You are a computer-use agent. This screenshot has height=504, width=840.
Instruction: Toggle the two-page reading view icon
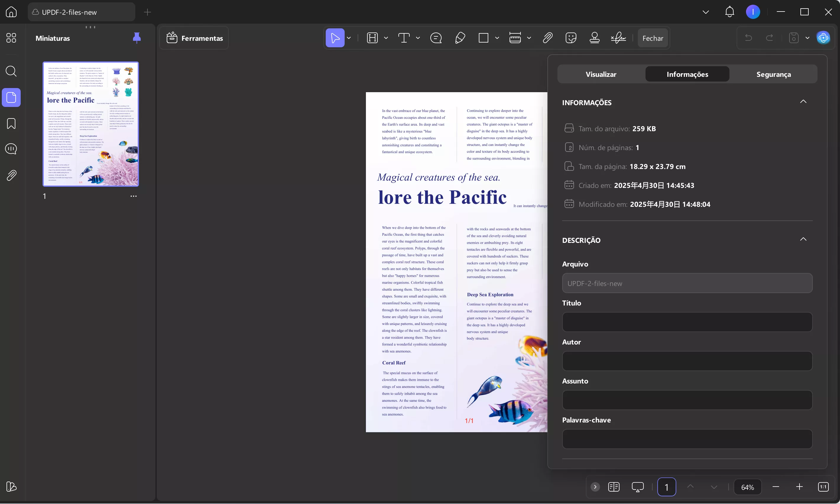coord(614,487)
